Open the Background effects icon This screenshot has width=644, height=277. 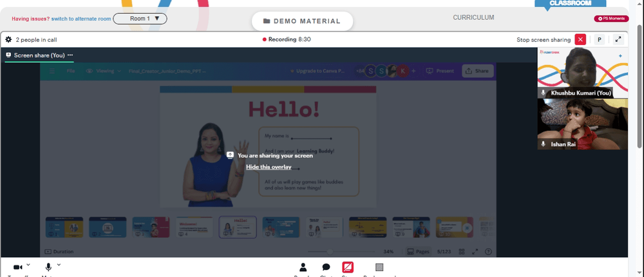click(x=379, y=267)
